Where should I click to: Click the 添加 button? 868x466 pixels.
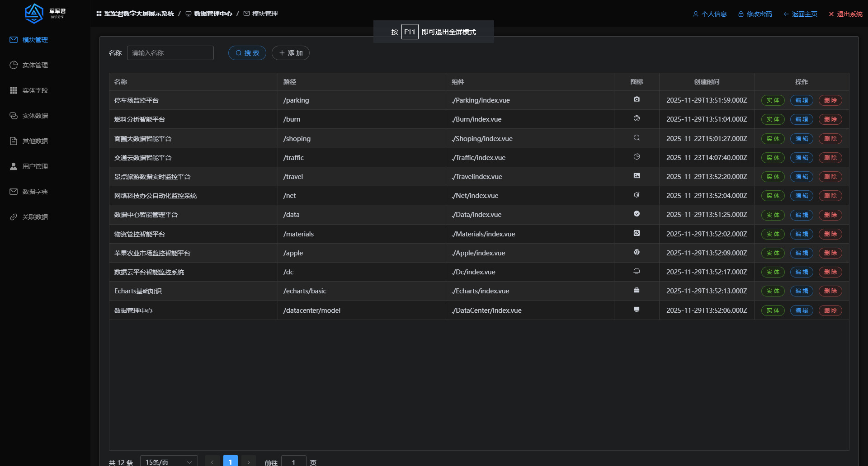[x=291, y=53]
